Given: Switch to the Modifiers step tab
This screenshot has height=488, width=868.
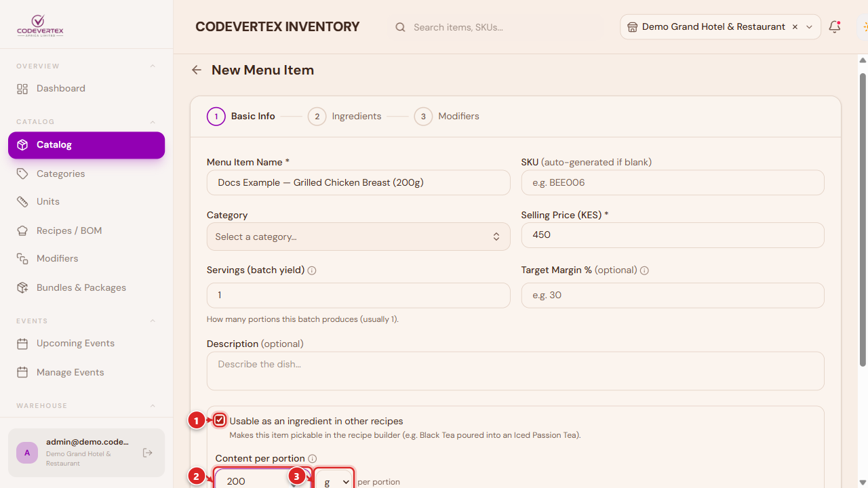Looking at the screenshot, I should [x=446, y=117].
